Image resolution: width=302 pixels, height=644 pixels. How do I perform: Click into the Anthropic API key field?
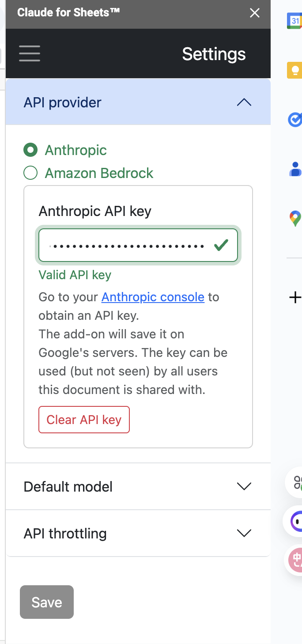click(x=128, y=245)
